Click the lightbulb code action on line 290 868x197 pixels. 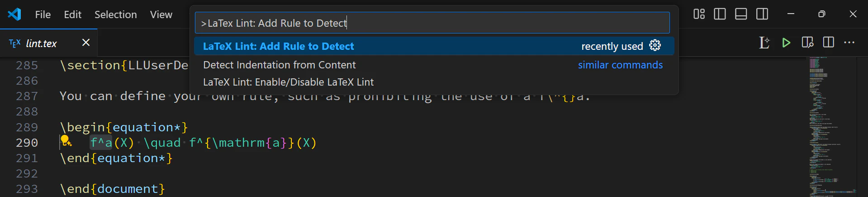(66, 141)
